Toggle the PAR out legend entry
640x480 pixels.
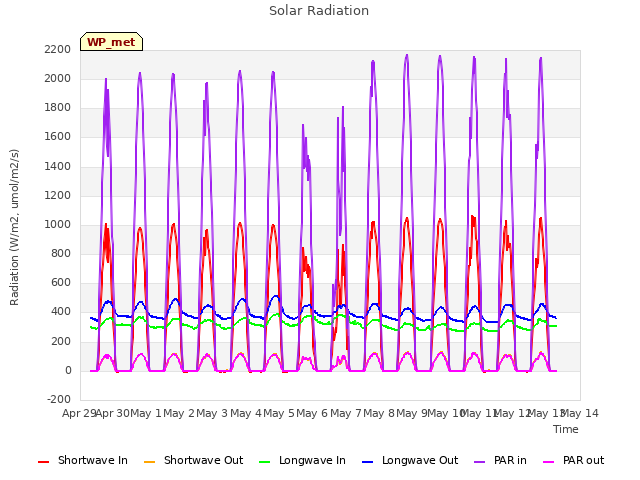(x=573, y=460)
